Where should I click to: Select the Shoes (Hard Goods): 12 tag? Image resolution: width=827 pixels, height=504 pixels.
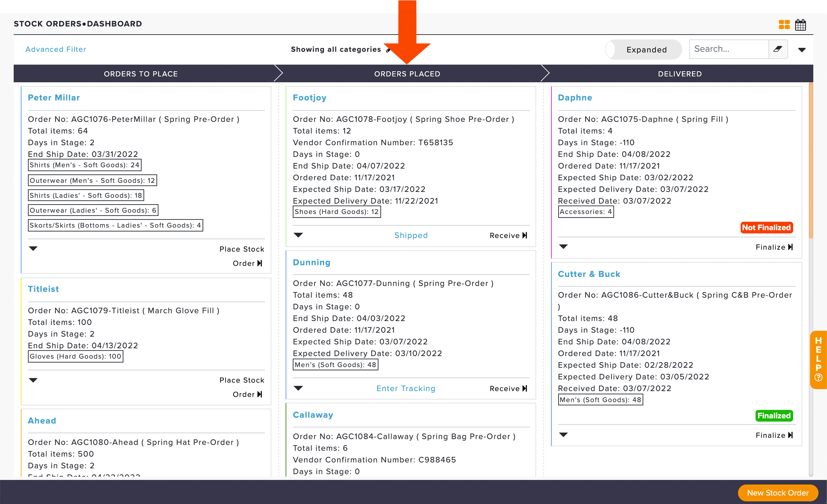point(337,212)
